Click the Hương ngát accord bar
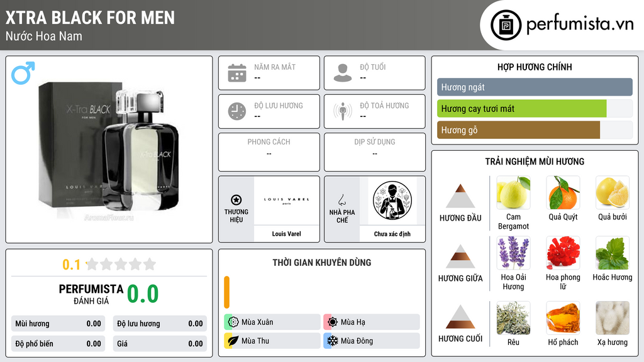Viewport: 644px width, 362px height. [535, 87]
